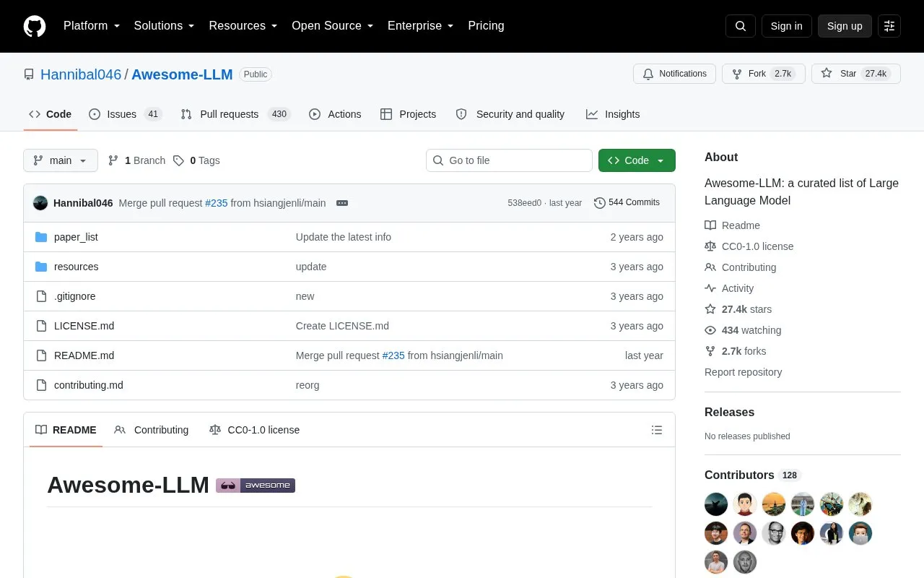Expand the Solutions menu

(165, 26)
